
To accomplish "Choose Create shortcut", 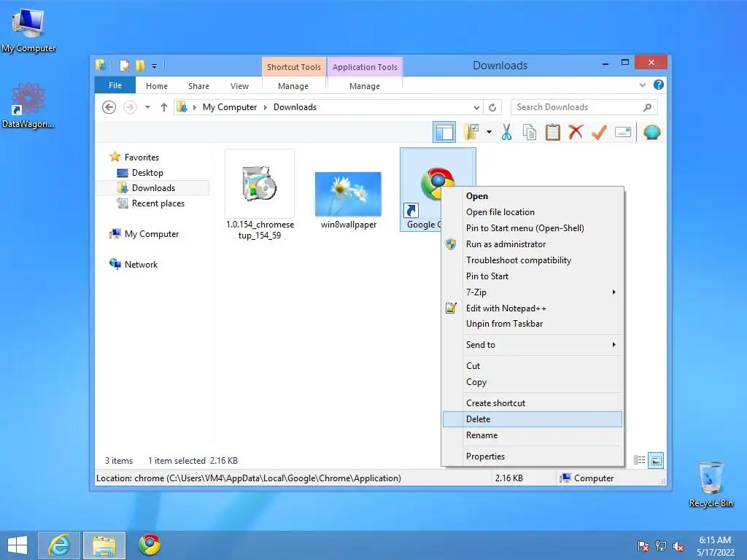I will 532,402.
